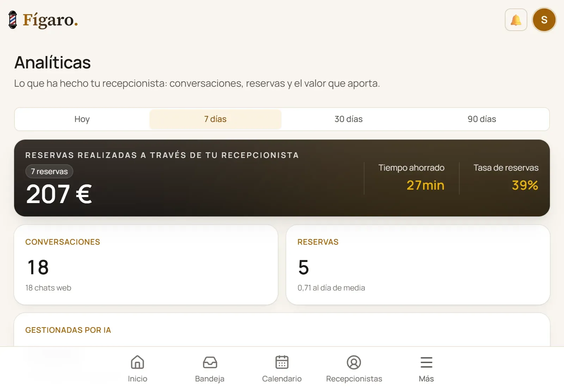Click the Gestionadas por IA heading
The image size is (564, 392).
tap(68, 330)
